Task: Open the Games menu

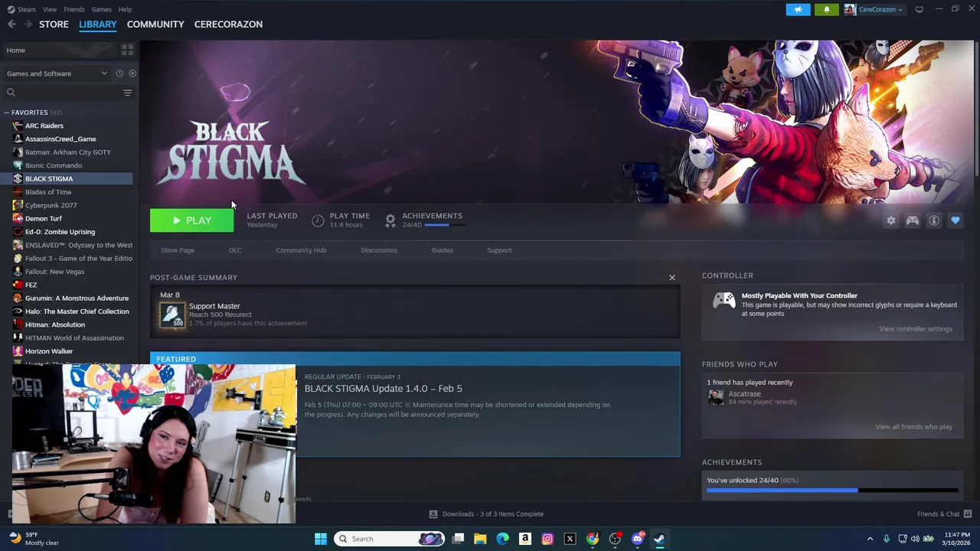Action: coord(101,9)
